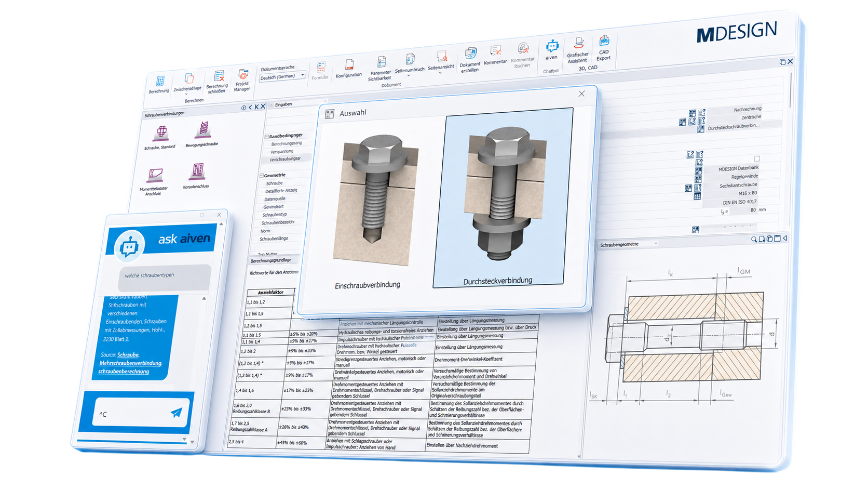Click back arrow in Schraubenverbindungen panel header
This screenshot has height=489, width=868.
pos(250,107)
